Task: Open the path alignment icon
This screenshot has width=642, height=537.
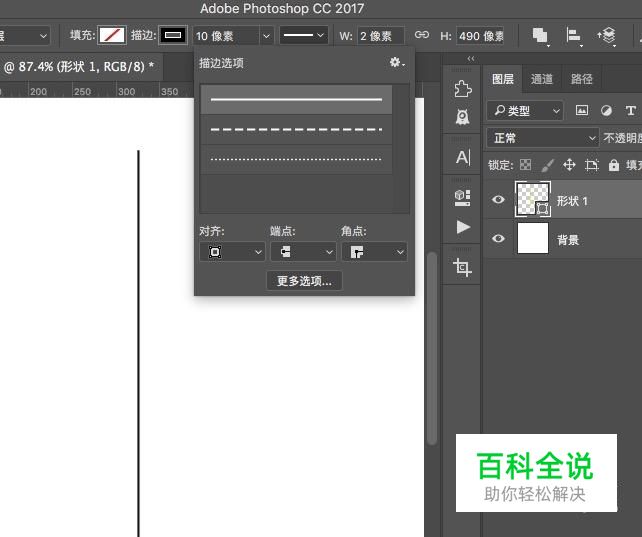Action: pyautogui.click(x=573, y=36)
